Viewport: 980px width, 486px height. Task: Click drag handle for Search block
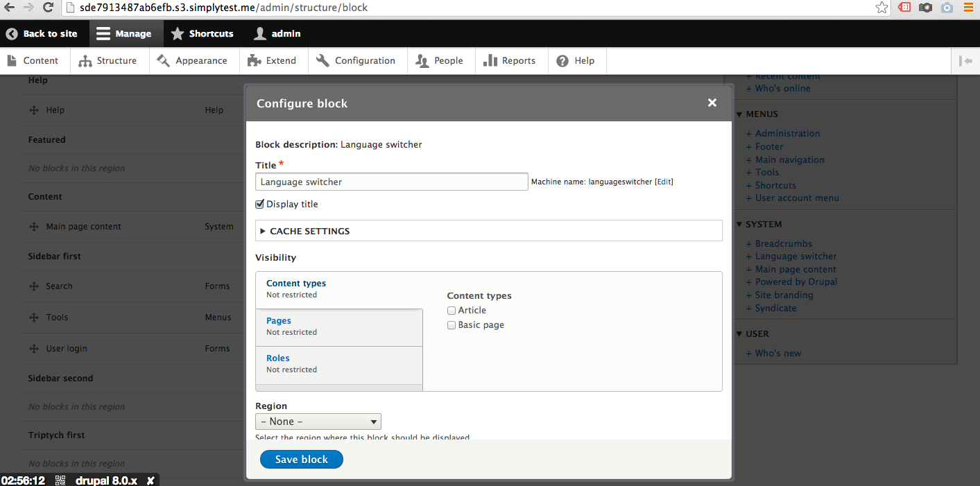click(34, 286)
